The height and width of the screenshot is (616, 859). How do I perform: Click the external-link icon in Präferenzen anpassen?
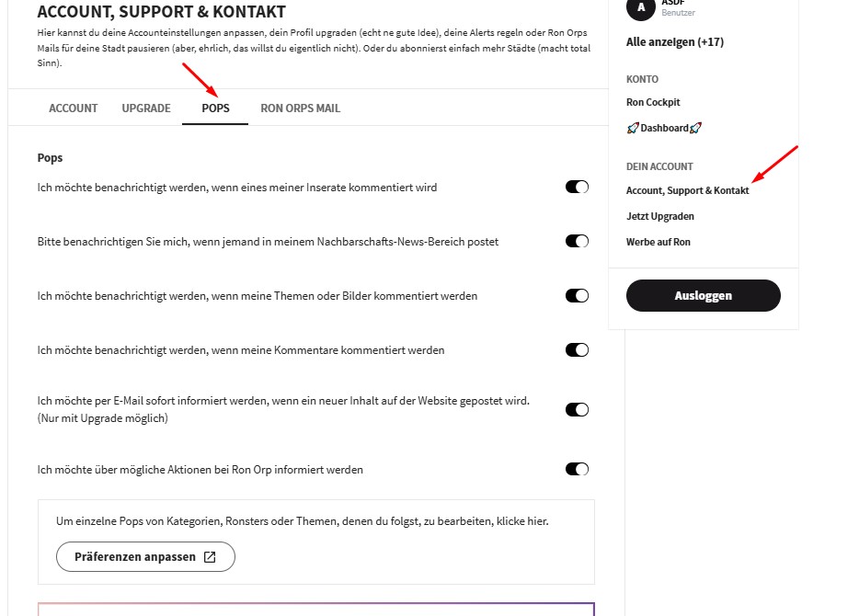[x=210, y=557]
